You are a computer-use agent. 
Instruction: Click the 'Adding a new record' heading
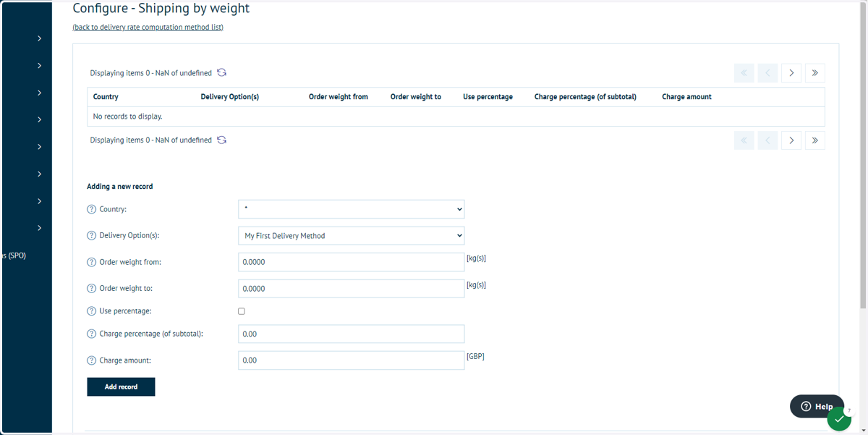click(120, 187)
